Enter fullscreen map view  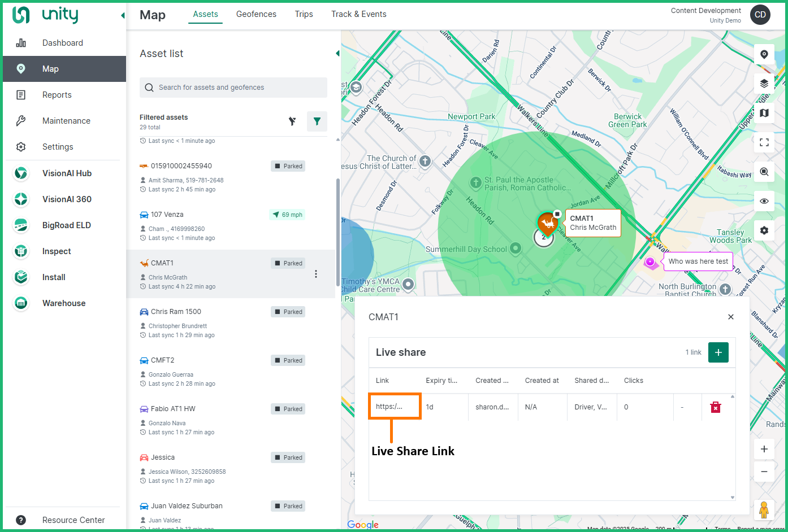tap(764, 142)
